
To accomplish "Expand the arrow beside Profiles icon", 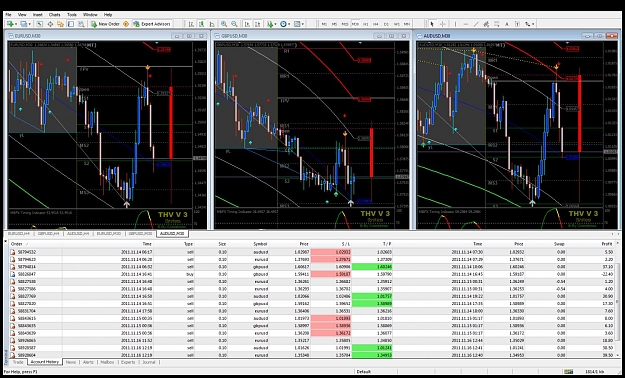I will click(29, 24).
